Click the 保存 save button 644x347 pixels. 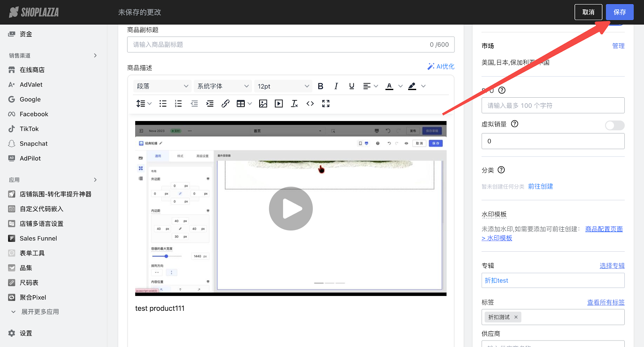[x=619, y=12]
